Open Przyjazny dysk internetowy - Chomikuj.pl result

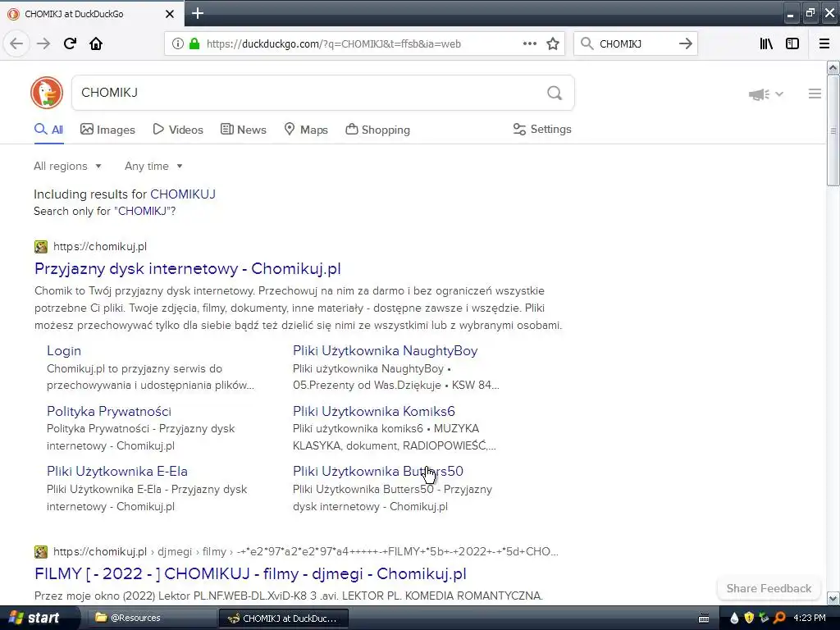(x=188, y=268)
